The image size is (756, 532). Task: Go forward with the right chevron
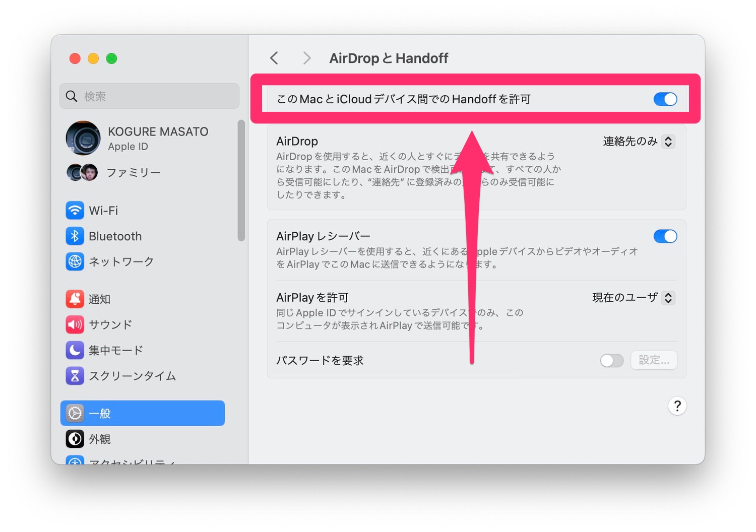(x=306, y=58)
